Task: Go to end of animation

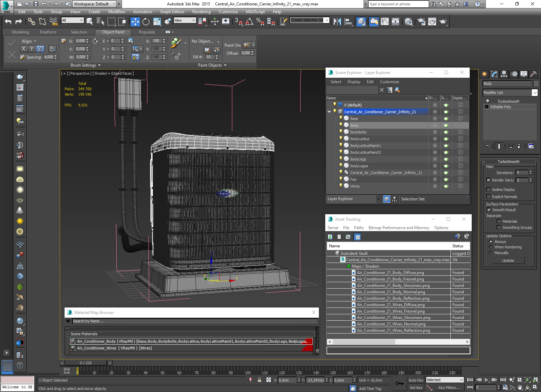Action: coord(503,380)
